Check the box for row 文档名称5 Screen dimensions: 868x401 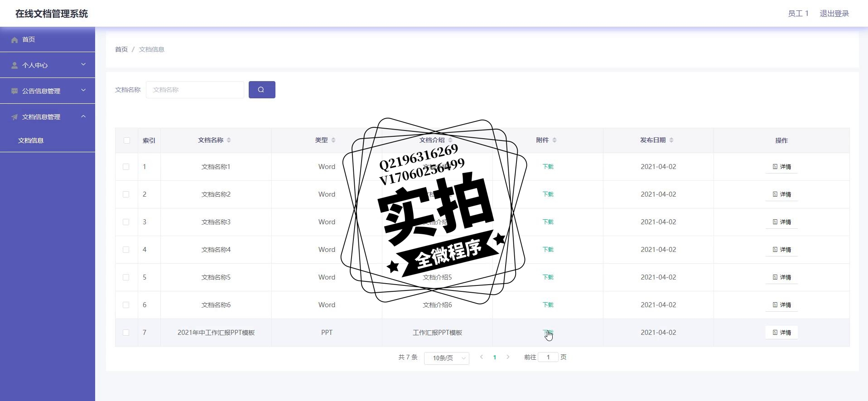[x=126, y=277]
